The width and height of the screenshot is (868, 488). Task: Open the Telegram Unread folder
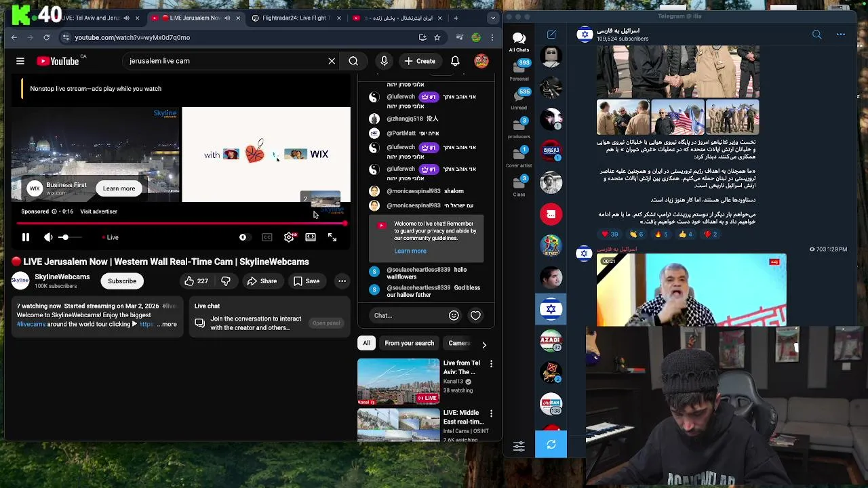coord(519,100)
